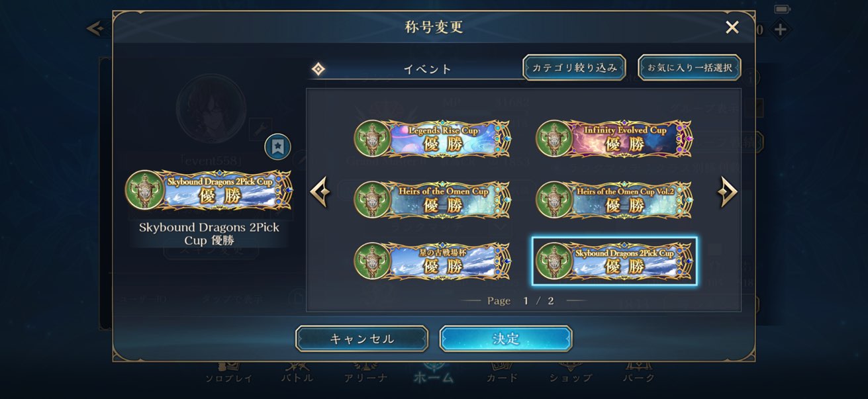
Task: Select the 星の古戦場杯 title badge
Action: pyautogui.click(x=432, y=261)
